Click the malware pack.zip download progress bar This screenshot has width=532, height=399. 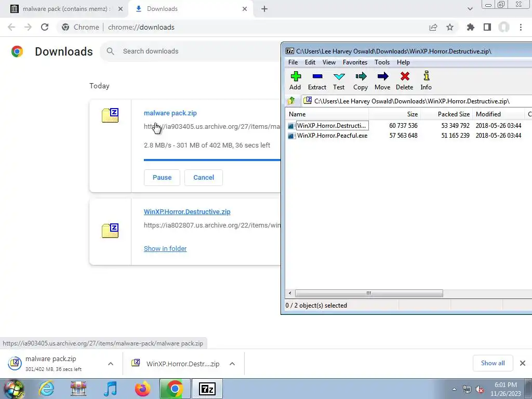tap(212, 160)
